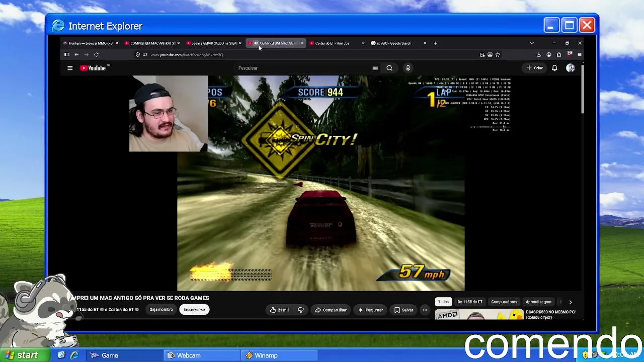Switch to the Webcam taskbar window
644x362 pixels.
(203, 355)
